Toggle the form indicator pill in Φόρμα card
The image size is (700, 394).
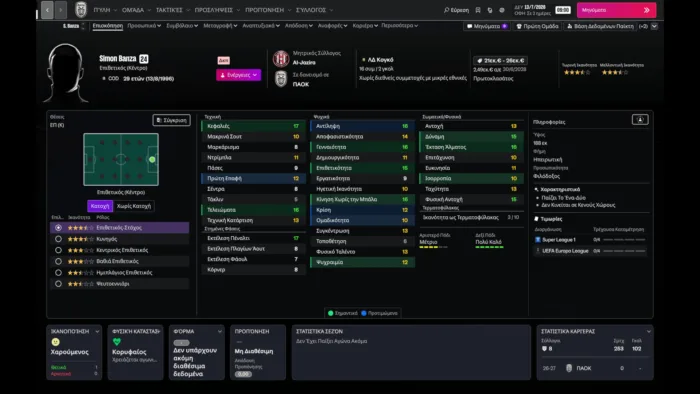181,343
